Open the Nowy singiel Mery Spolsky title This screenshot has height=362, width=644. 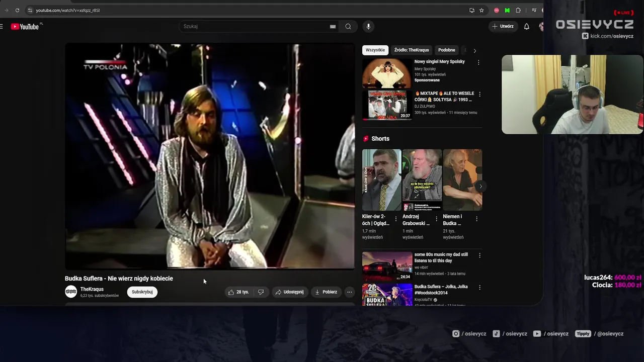440,61
